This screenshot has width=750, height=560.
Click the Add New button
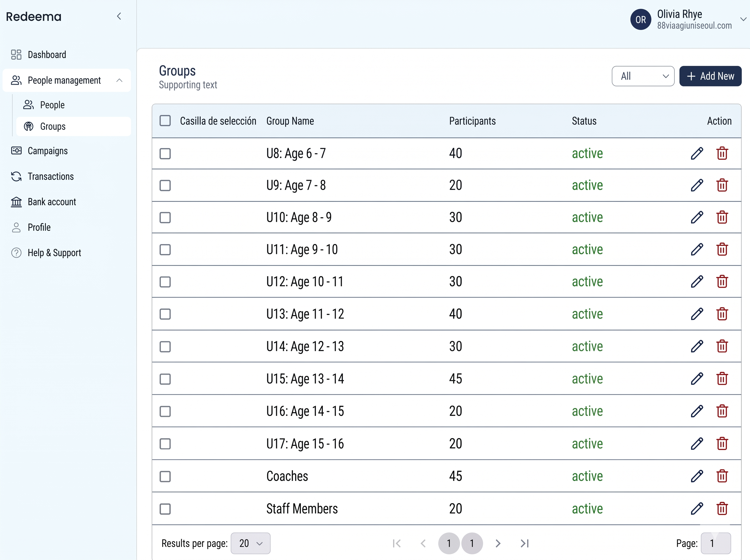710,76
